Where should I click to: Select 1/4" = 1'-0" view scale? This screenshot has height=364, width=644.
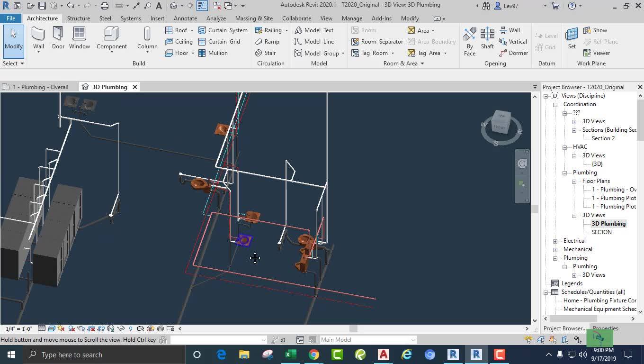click(19, 329)
